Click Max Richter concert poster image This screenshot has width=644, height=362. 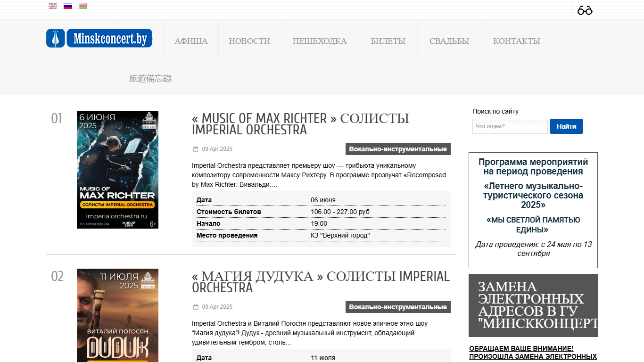[x=117, y=170]
